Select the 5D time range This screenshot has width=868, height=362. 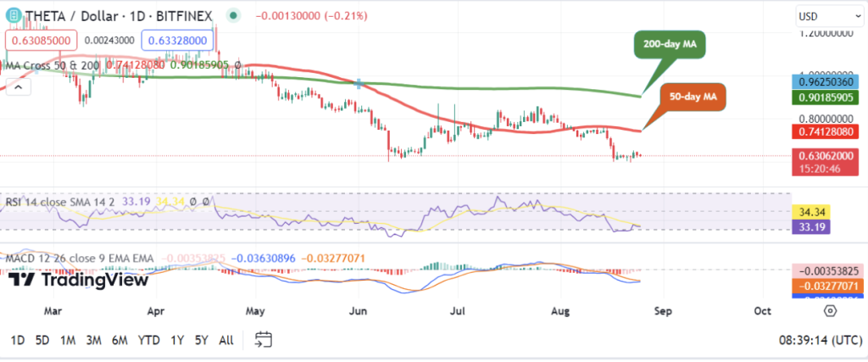(42, 340)
